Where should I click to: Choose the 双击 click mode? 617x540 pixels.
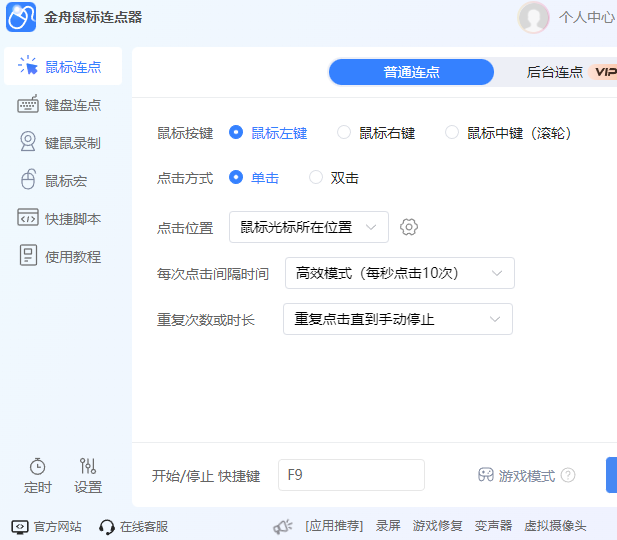[x=316, y=178]
